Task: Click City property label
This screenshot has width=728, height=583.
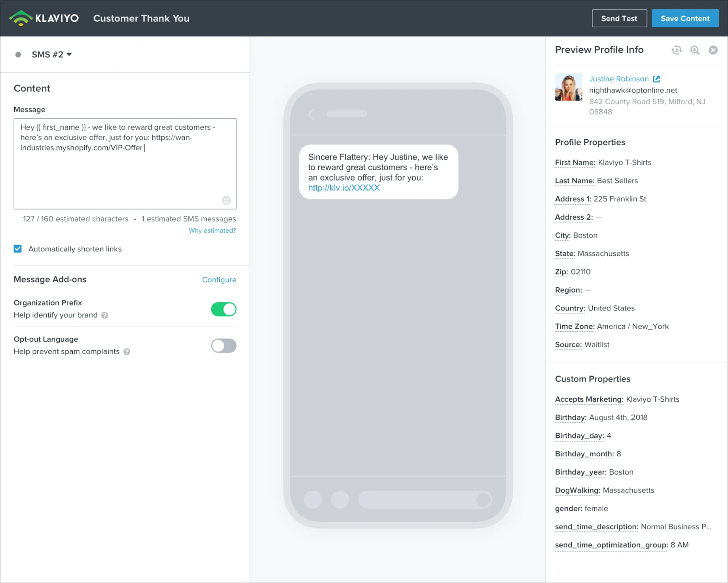Action: click(563, 235)
